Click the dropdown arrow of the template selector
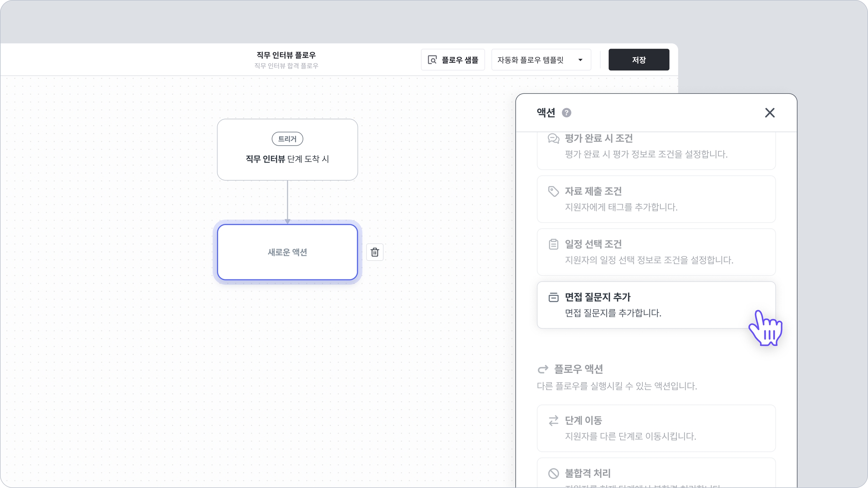The height and width of the screenshot is (488, 868). [580, 60]
